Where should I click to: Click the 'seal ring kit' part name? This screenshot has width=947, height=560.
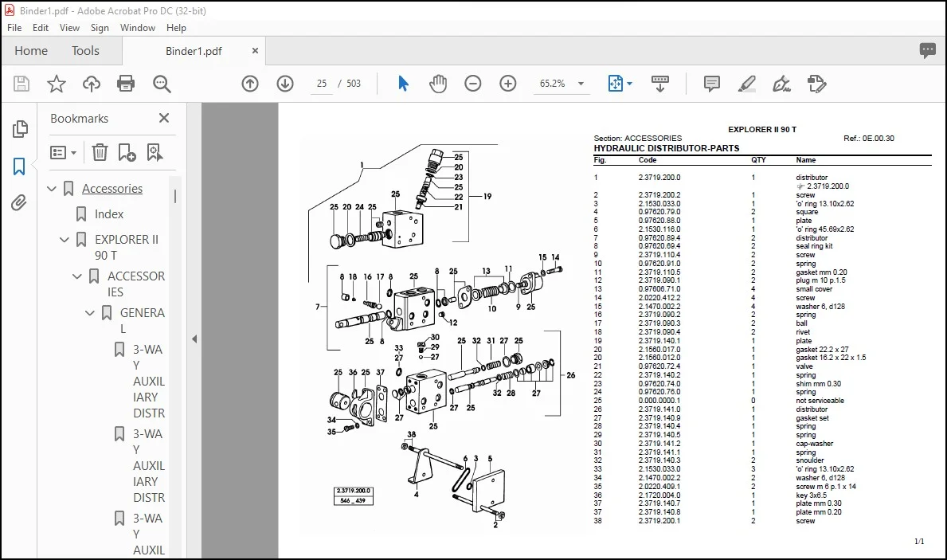pos(814,246)
